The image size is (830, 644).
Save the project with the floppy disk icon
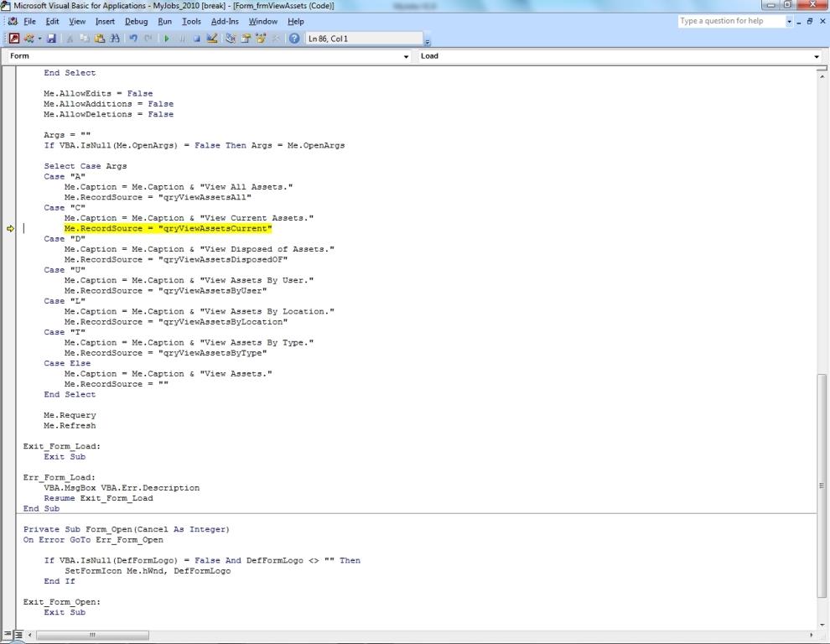point(52,39)
